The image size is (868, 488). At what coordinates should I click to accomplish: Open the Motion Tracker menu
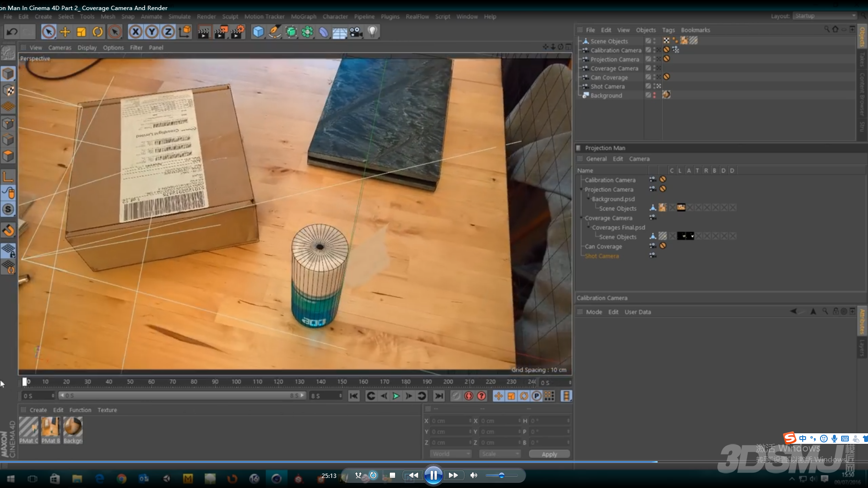point(265,16)
